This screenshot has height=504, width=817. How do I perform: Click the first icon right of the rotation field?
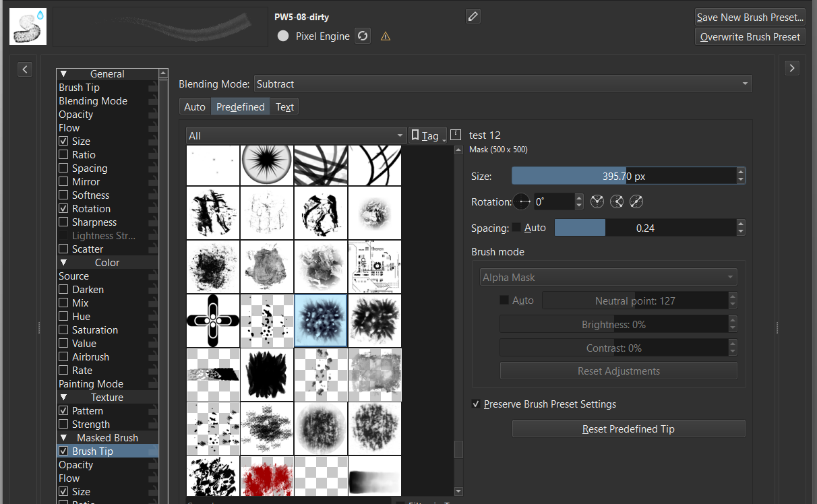click(597, 201)
